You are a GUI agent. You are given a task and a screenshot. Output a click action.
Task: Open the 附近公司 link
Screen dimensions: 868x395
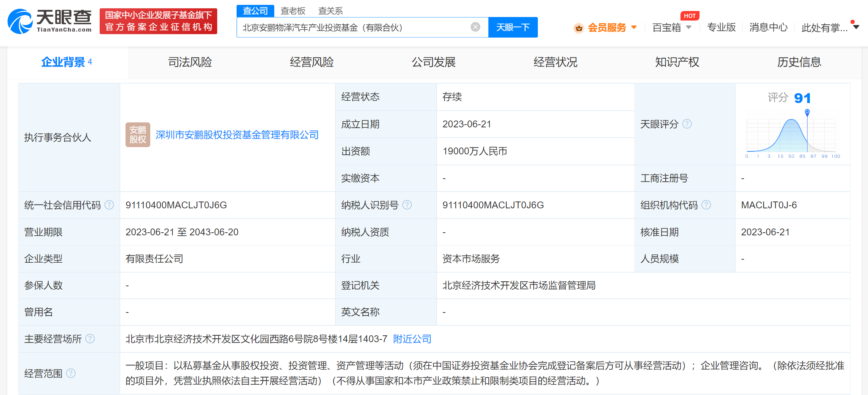click(412, 339)
